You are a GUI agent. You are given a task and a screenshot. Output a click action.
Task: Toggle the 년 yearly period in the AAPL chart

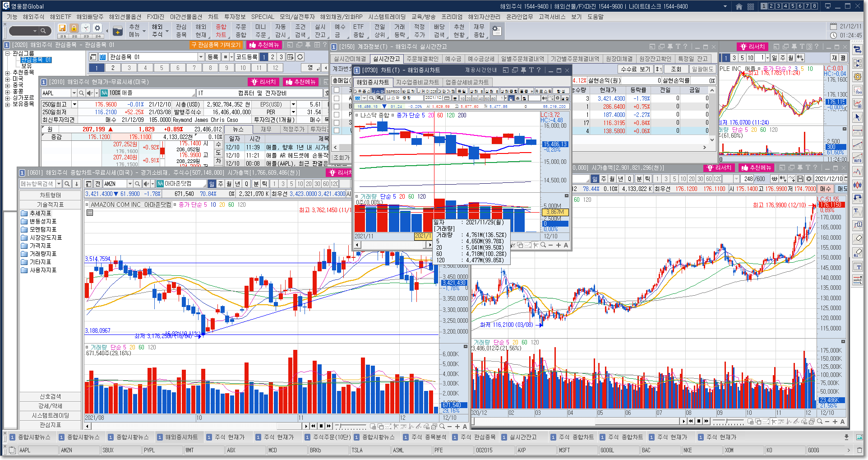(621, 179)
